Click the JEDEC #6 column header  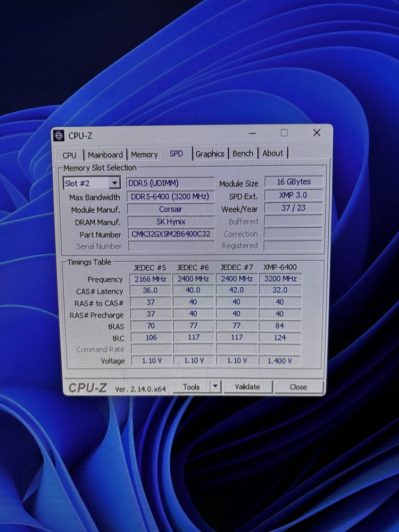pyautogui.click(x=193, y=268)
